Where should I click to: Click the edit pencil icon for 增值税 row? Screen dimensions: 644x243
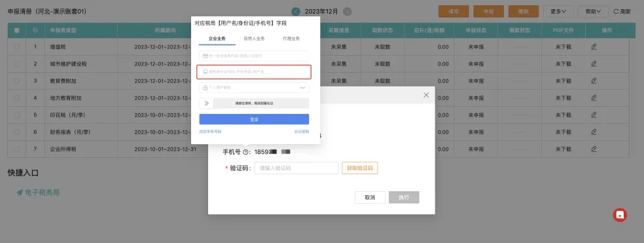tap(594, 47)
